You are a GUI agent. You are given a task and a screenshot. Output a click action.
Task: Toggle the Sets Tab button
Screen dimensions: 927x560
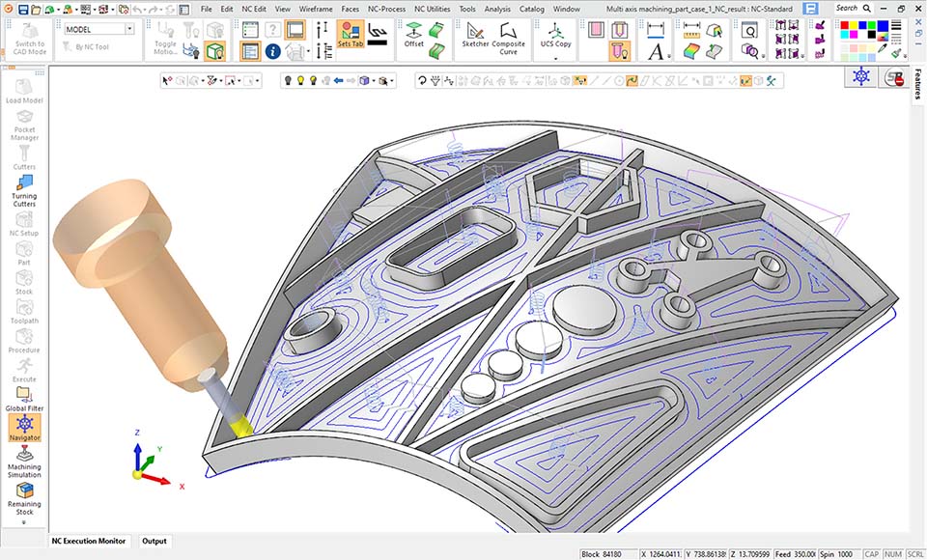pos(351,34)
